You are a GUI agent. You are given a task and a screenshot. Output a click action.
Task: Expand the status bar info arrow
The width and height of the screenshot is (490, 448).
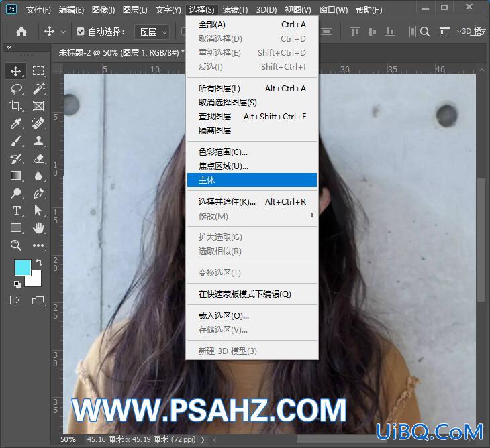[x=203, y=439]
